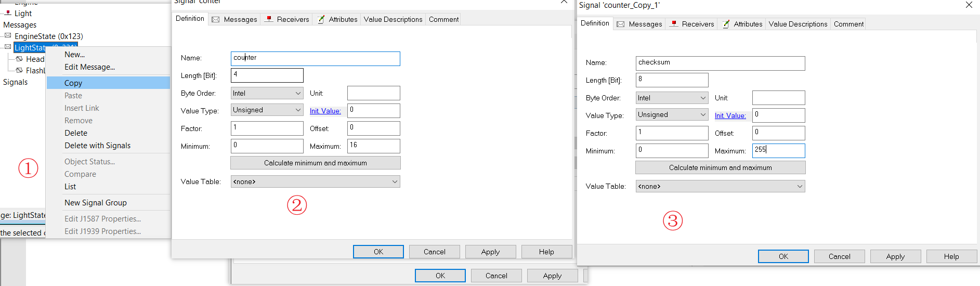980x286 pixels.
Task: Open Value Table dropdown in counter_Copy_1 dialog
Action: click(x=721, y=186)
